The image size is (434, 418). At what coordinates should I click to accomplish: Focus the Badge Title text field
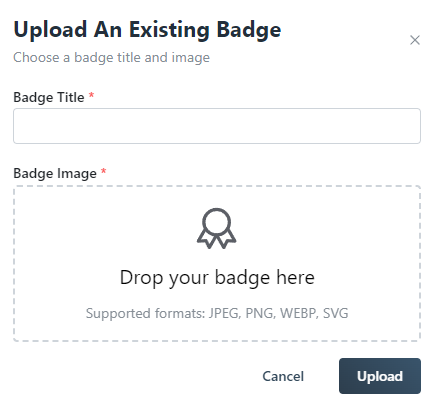[217, 126]
